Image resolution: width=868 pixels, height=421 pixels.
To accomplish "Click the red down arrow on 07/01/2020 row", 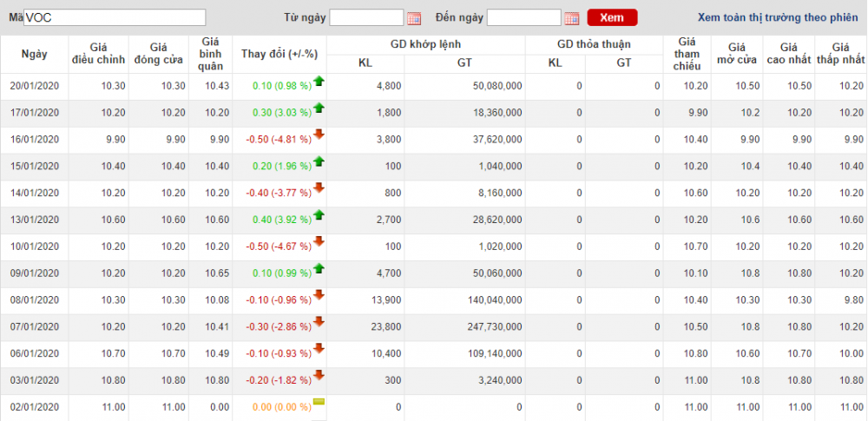I will (319, 322).
